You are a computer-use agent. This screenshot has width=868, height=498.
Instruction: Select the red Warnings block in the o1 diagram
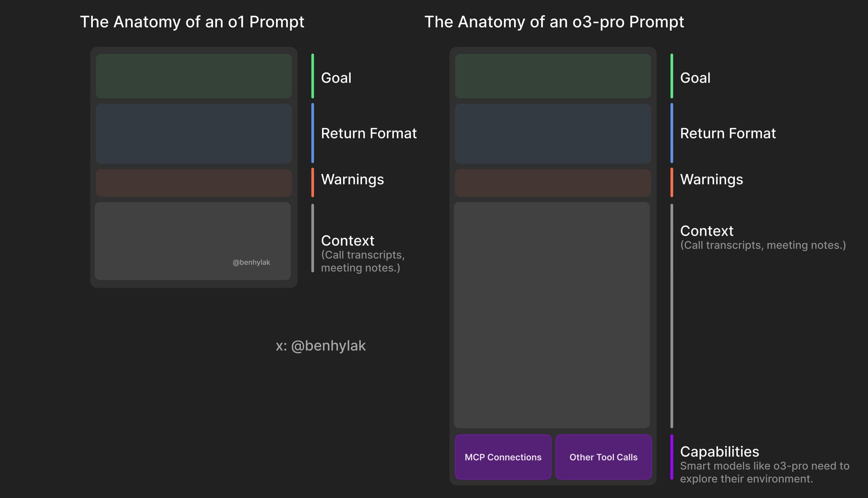194,183
